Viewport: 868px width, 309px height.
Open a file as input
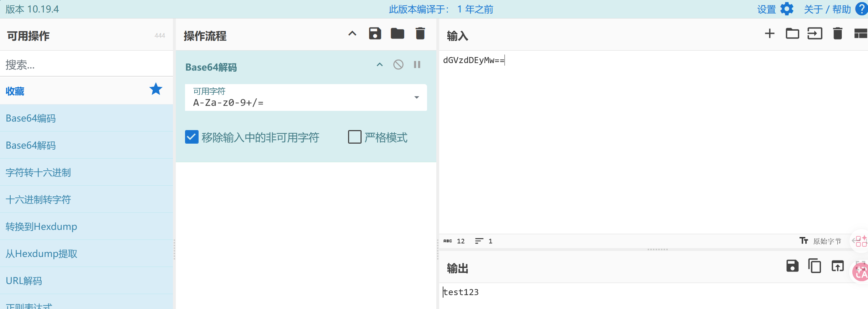pos(815,34)
